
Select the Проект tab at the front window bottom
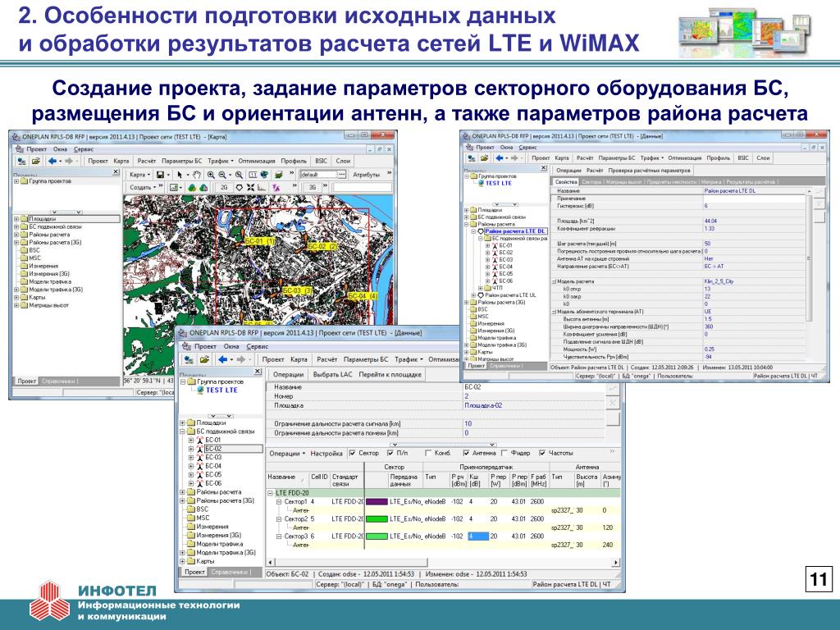[194, 572]
